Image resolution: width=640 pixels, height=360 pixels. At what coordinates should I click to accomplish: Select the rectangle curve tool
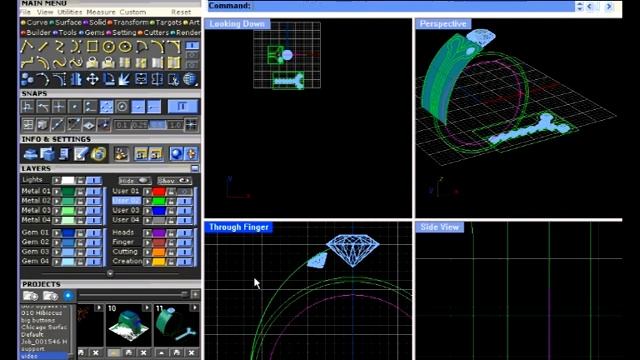coord(92,47)
